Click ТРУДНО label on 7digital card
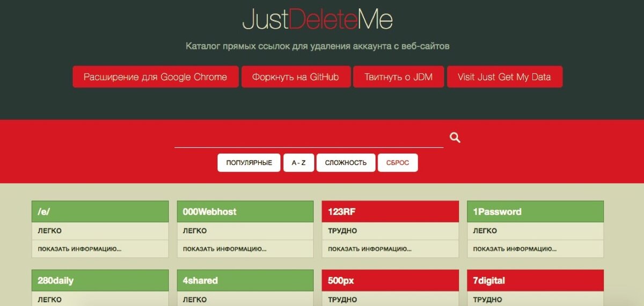The height and width of the screenshot is (306, 644). click(487, 300)
